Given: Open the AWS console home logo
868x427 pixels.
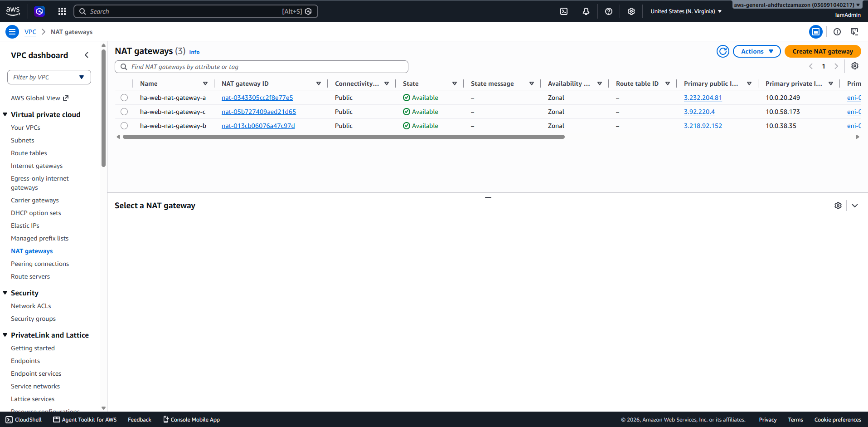Looking at the screenshot, I should [x=13, y=11].
